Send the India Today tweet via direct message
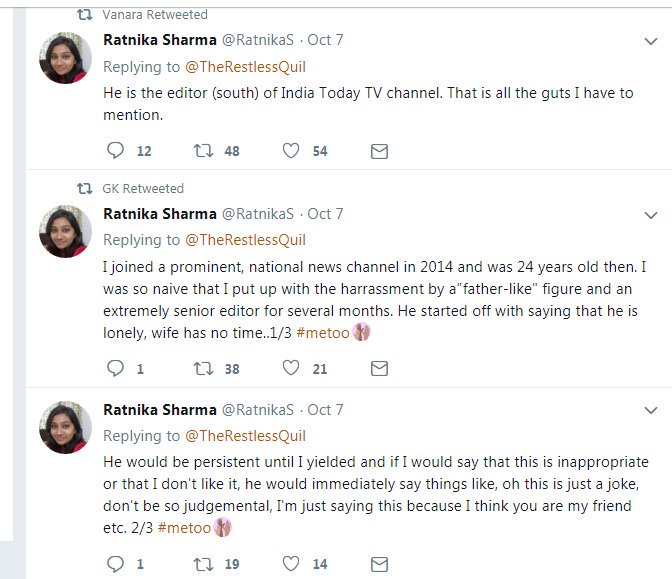 pos(379,151)
